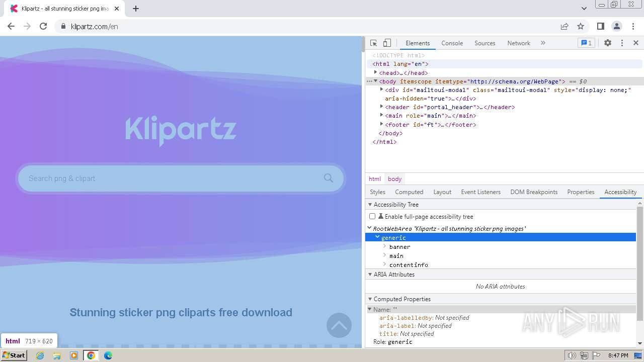Viewport: 644px width, 362px height.
Task: Open the DOM Breakpoints pane tab
Action: pos(534,192)
